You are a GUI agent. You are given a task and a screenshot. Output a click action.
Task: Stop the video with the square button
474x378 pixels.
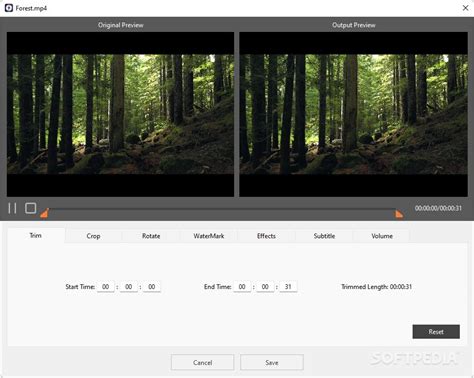click(31, 208)
